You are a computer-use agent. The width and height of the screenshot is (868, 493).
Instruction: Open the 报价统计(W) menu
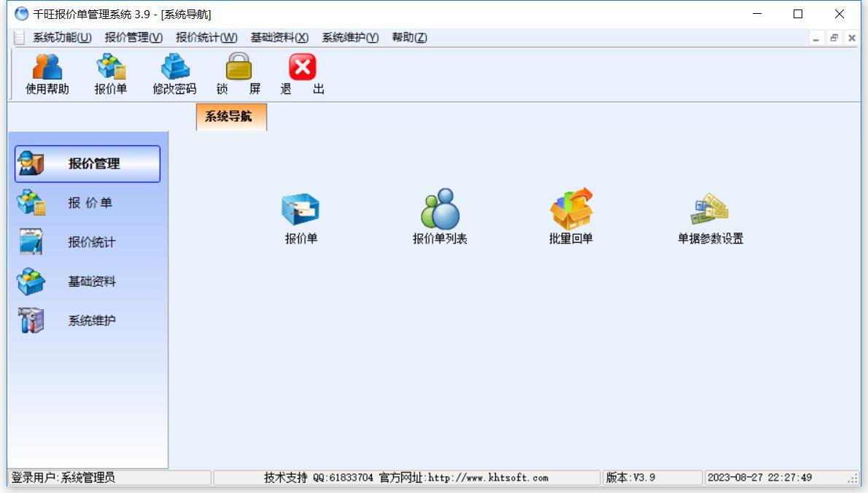206,38
